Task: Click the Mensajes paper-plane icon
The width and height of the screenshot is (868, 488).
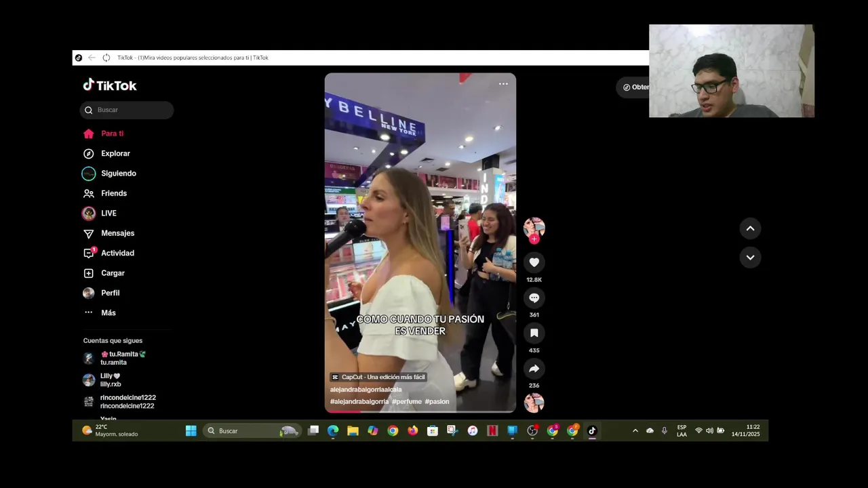Action: point(89,233)
